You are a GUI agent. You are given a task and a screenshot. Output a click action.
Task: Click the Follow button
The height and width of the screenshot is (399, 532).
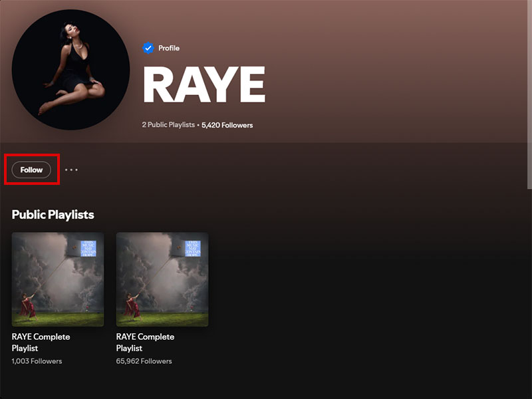(x=31, y=170)
